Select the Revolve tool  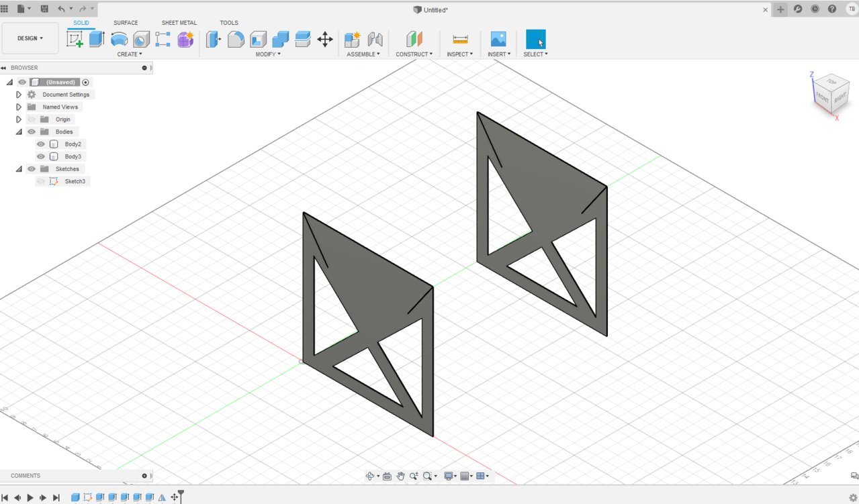coord(119,39)
